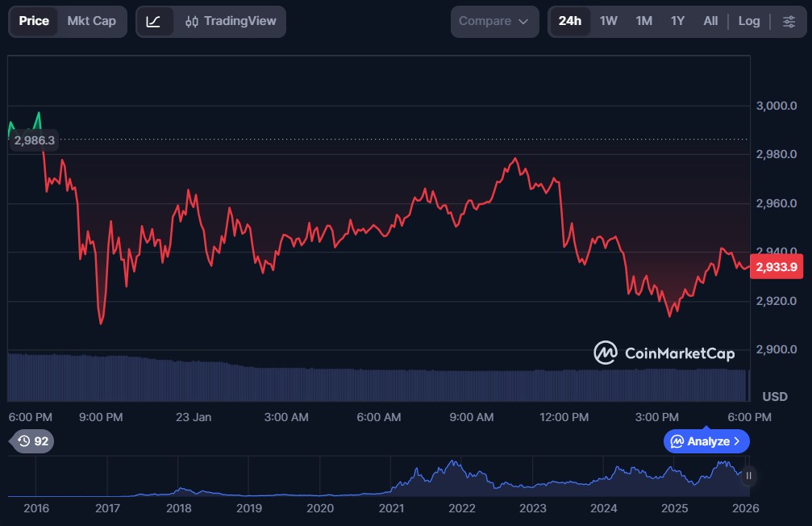
Task: Select the 1W time range
Action: coord(608,21)
